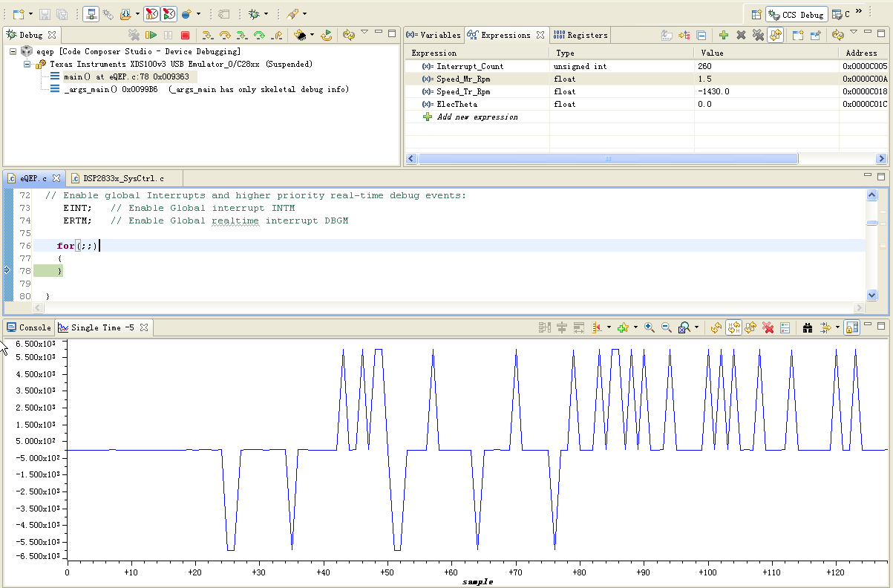This screenshot has width=893, height=588.
Task: Click the Step Into debug icon
Action: [x=207, y=35]
